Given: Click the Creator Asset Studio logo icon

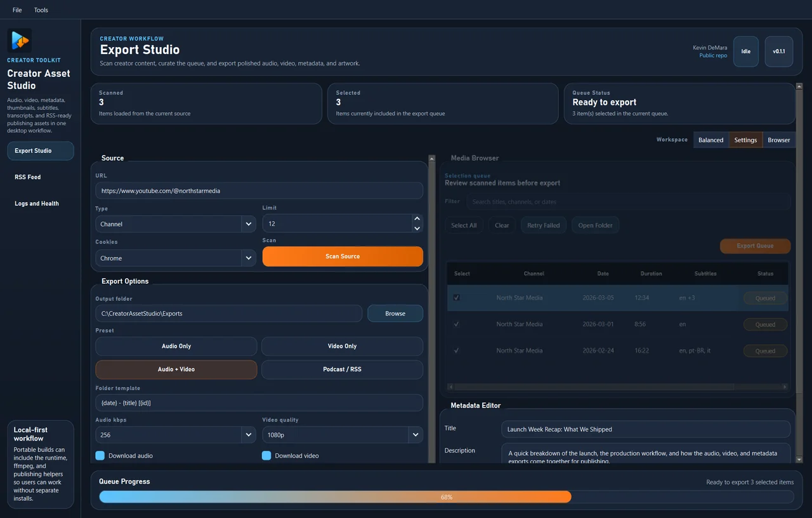Looking at the screenshot, I should [x=19, y=41].
